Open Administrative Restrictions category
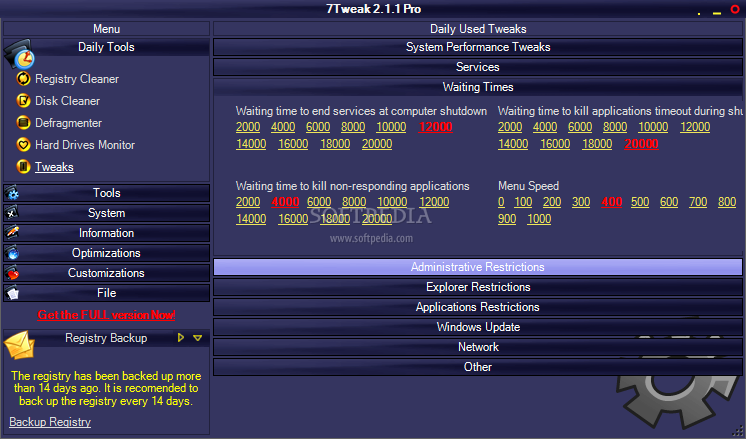 coord(478,267)
